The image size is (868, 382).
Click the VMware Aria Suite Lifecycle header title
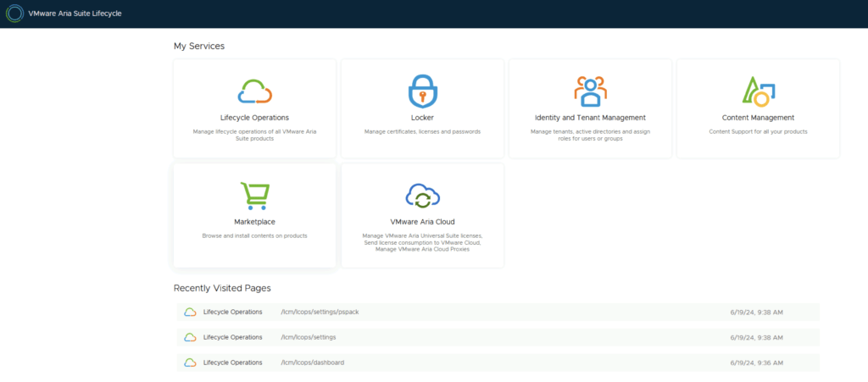[75, 14]
